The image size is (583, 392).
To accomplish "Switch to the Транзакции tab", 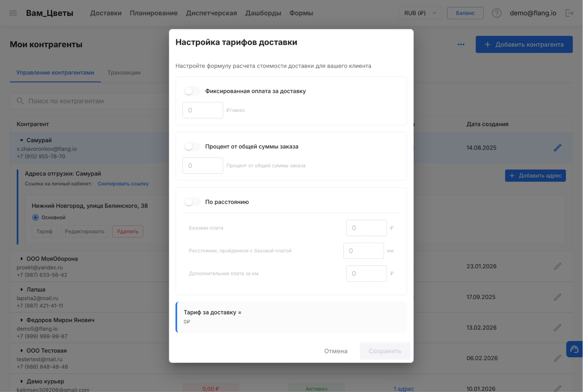I will click(124, 73).
